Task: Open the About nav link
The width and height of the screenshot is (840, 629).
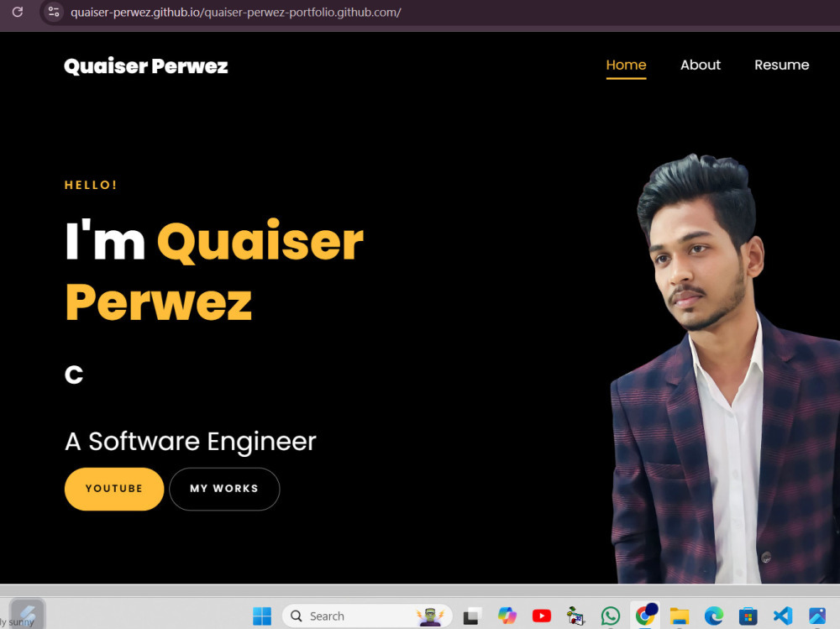Action: [x=701, y=65]
